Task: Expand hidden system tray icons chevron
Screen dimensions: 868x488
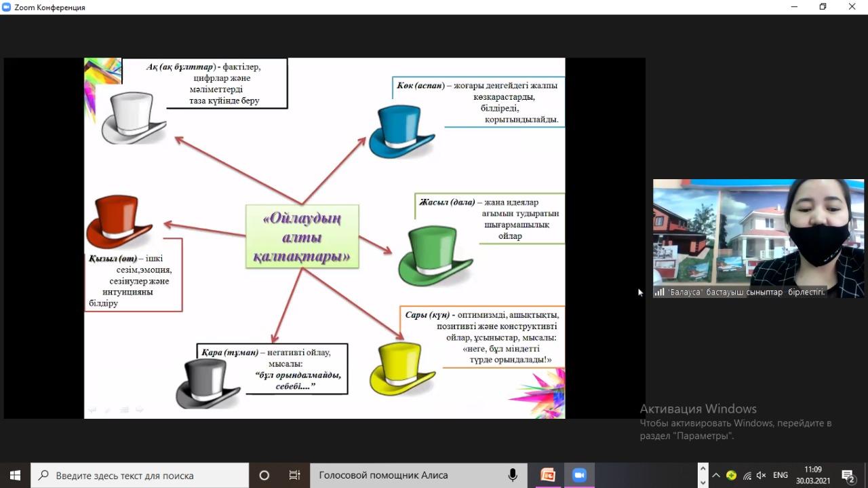Action: [x=716, y=475]
